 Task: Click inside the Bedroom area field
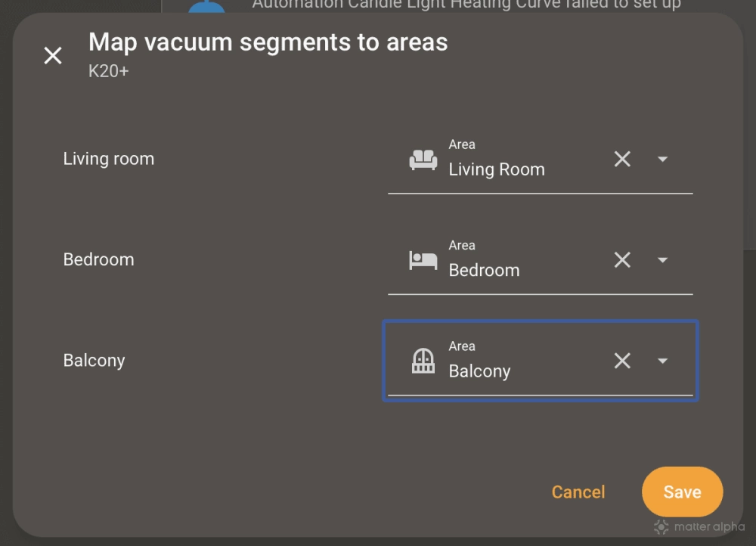pos(514,270)
